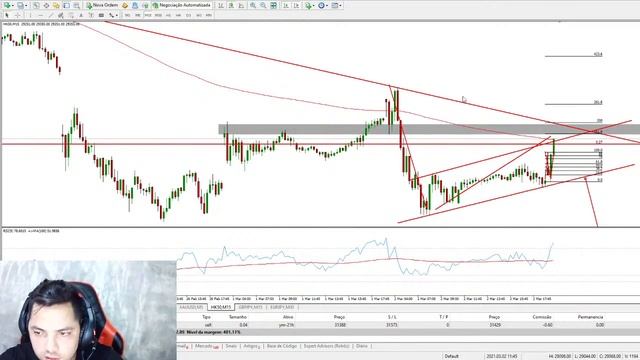640x360 pixels.
Task: Switch timeframe to W1
Action: click(199, 15)
